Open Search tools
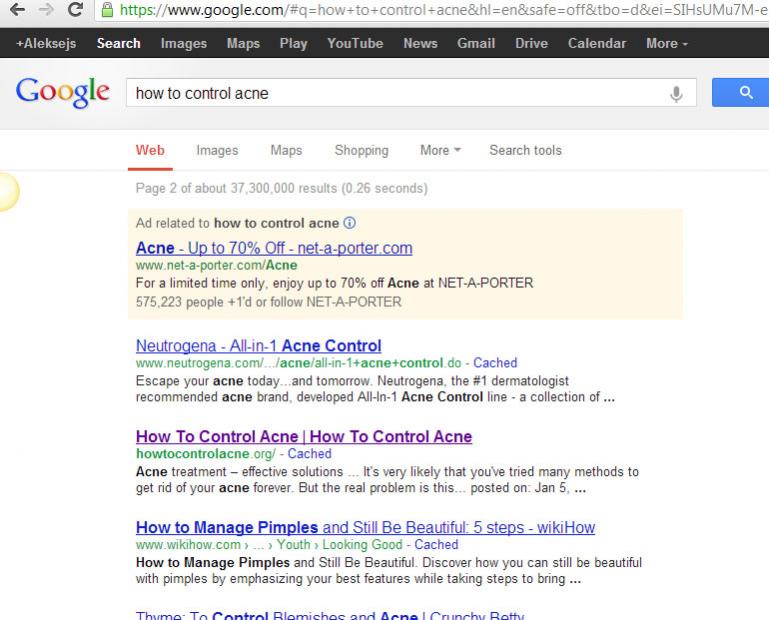Screen dimensions: 769x620 tap(525, 150)
